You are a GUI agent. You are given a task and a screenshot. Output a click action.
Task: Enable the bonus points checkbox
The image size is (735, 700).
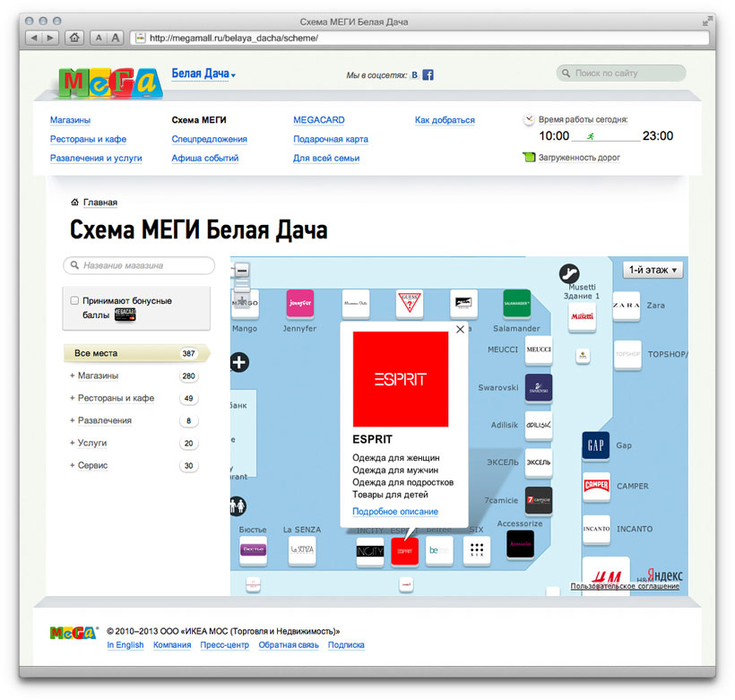[x=74, y=301]
